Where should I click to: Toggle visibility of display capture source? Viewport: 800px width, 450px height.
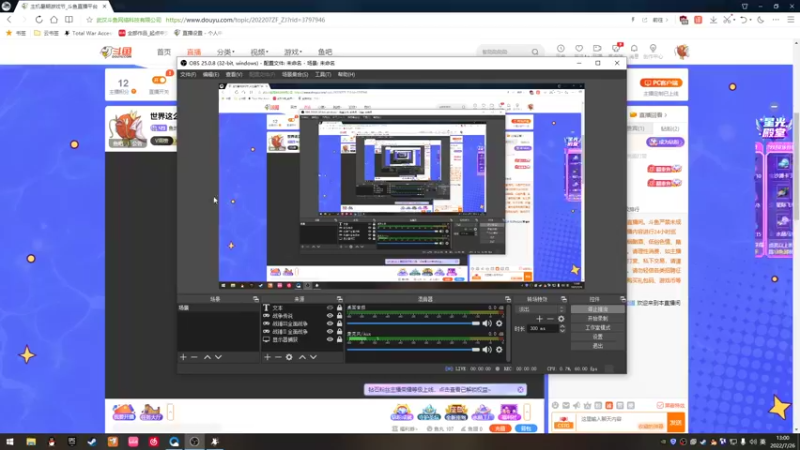click(330, 339)
